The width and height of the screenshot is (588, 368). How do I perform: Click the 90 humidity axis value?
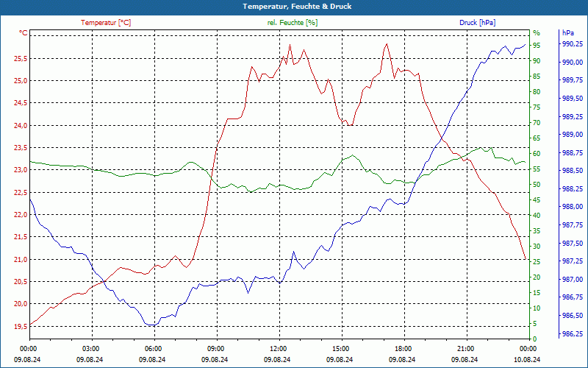coord(537,61)
